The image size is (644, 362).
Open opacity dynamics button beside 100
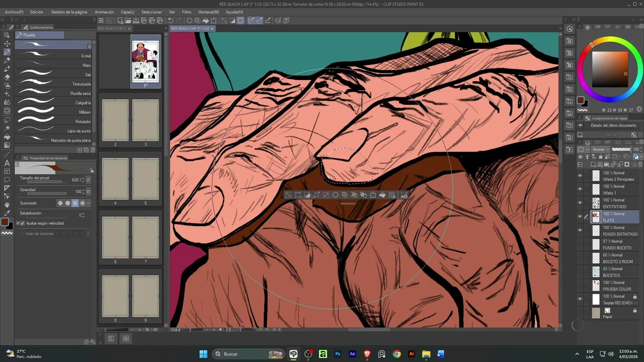coord(89,192)
